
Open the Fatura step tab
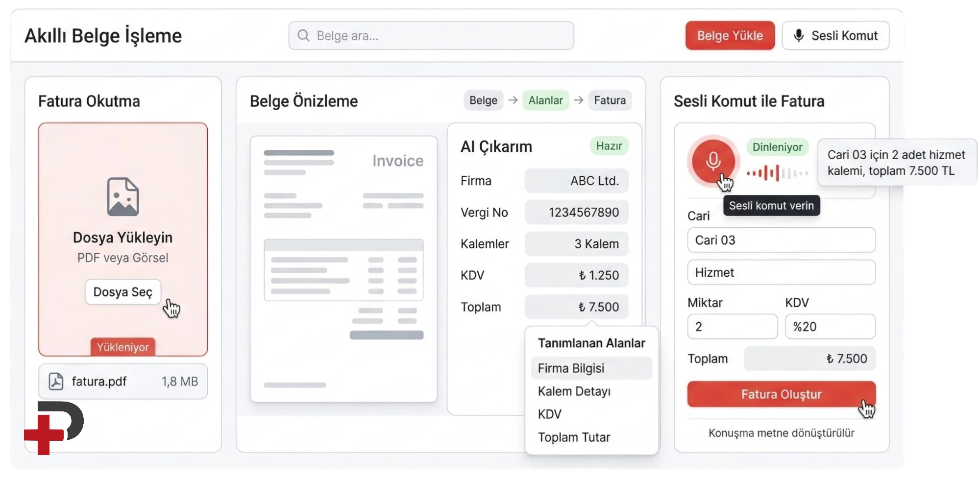(610, 100)
